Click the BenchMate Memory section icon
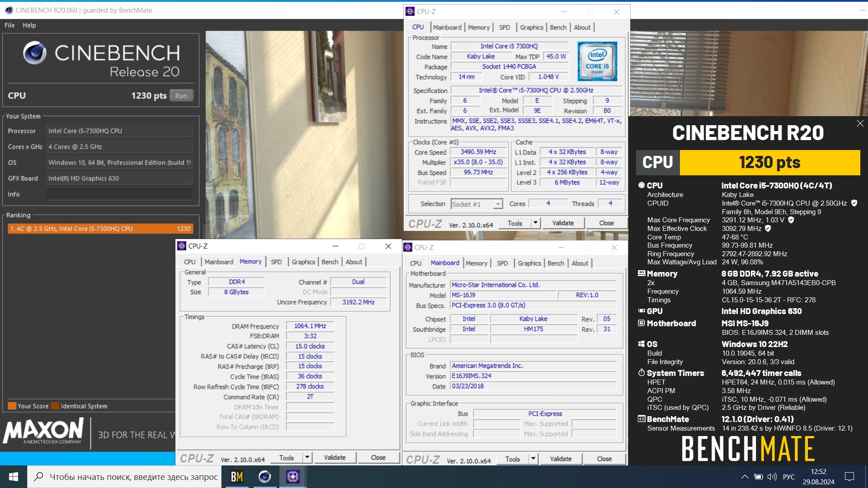This screenshot has width=868, height=488. (642, 273)
